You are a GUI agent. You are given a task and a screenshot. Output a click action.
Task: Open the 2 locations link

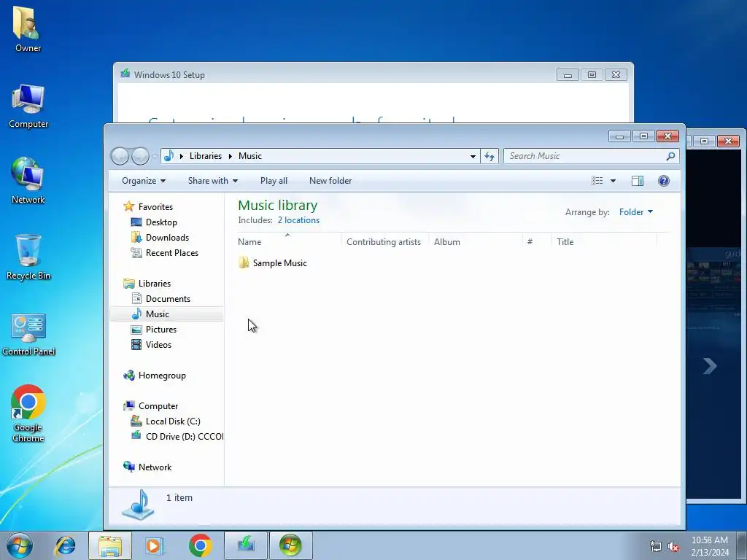point(298,220)
